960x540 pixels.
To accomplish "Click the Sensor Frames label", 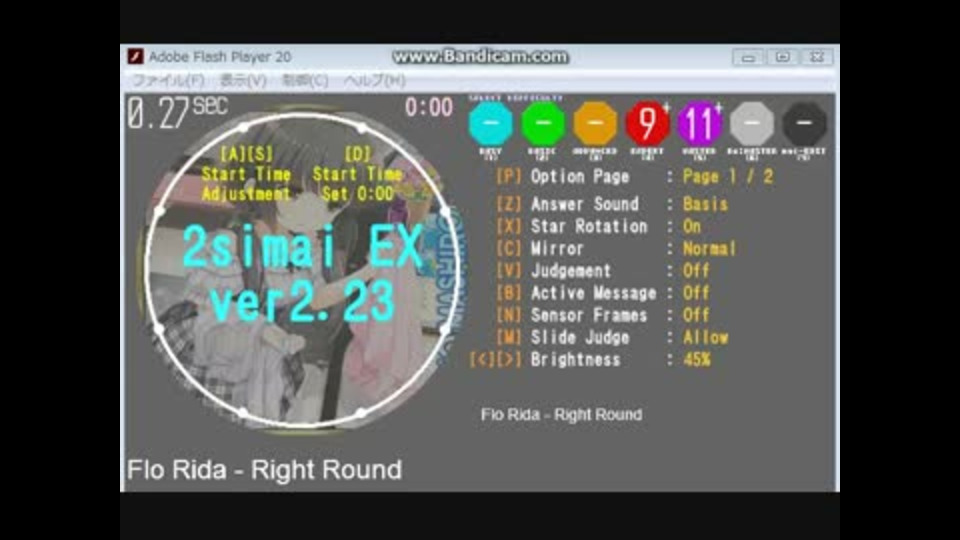I will pos(589,315).
